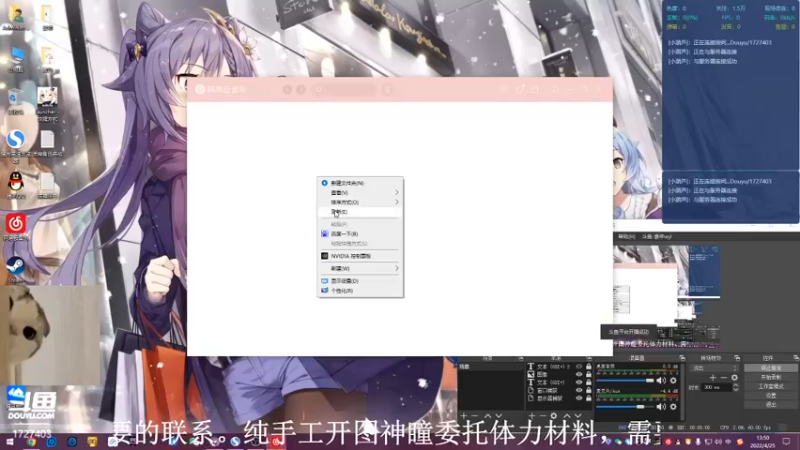The image size is (800, 450).
Task: Choose 个性化(R) in context menu
Action: click(360, 291)
